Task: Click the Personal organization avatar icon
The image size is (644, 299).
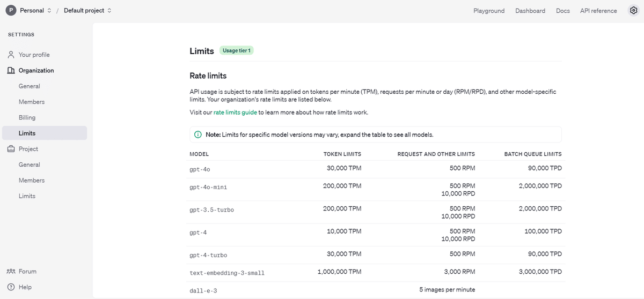Action: 10,11
